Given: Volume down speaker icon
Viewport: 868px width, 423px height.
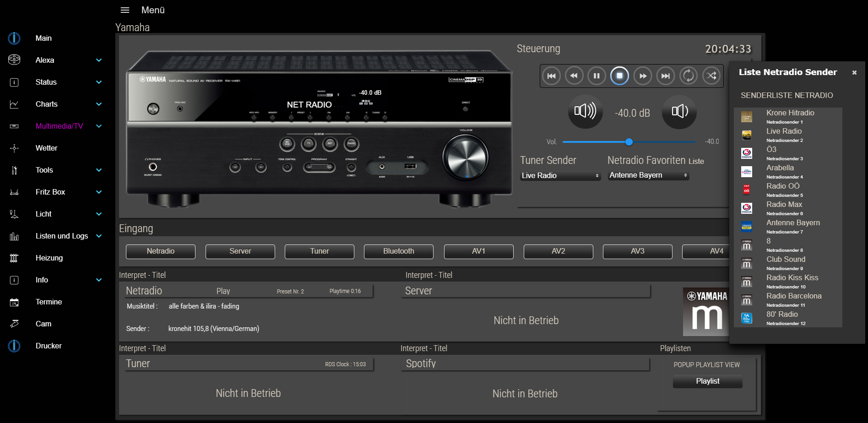Looking at the screenshot, I should point(679,111).
